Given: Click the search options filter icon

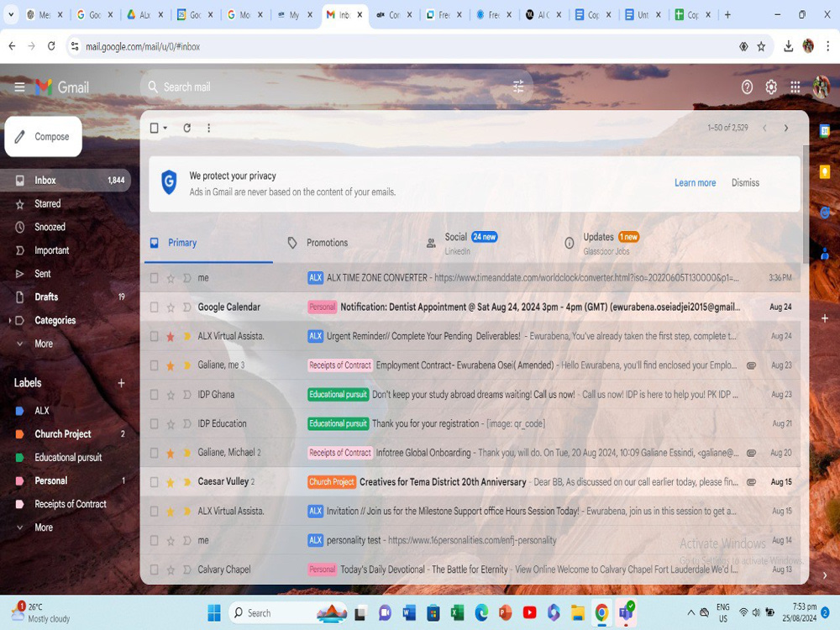Looking at the screenshot, I should point(518,87).
